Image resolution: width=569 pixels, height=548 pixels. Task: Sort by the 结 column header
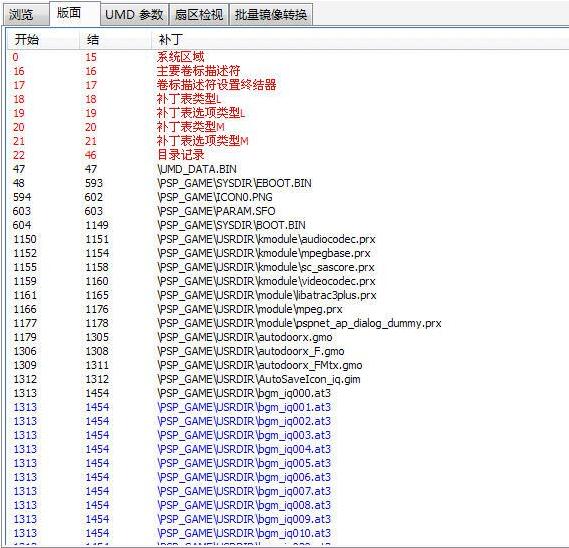click(x=115, y=40)
